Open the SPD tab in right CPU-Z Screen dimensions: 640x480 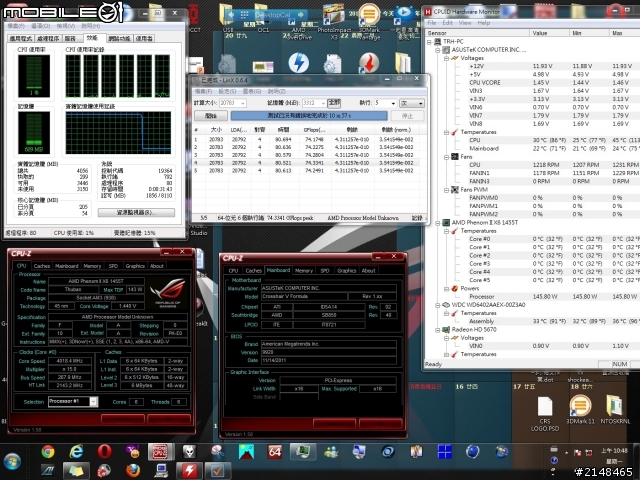point(325,271)
